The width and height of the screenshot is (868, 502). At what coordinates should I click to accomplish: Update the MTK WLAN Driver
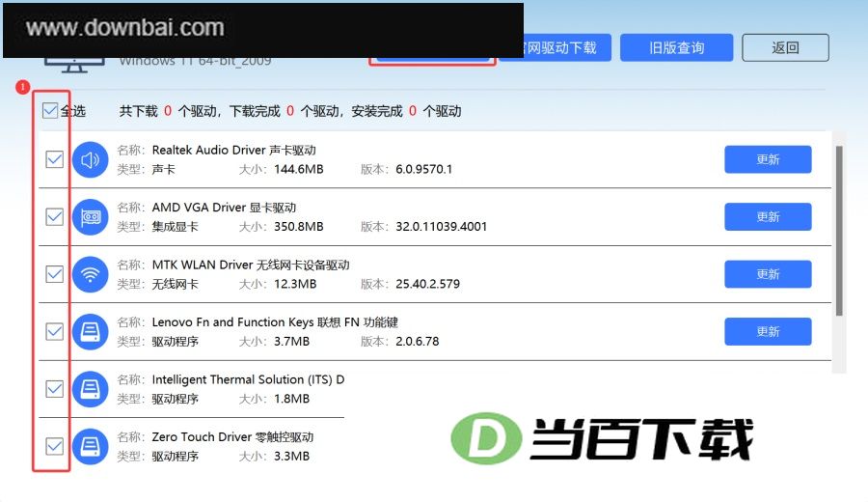pyautogui.click(x=768, y=274)
